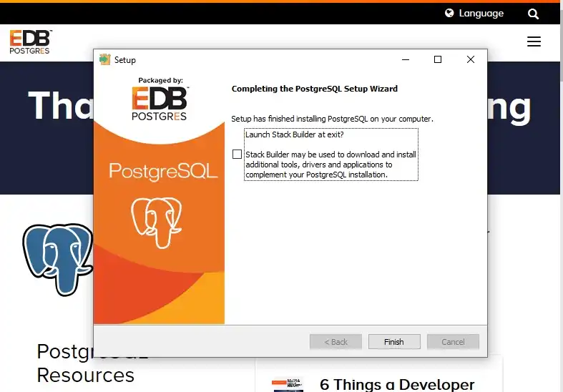Click the globe icon beside Language

(x=449, y=14)
